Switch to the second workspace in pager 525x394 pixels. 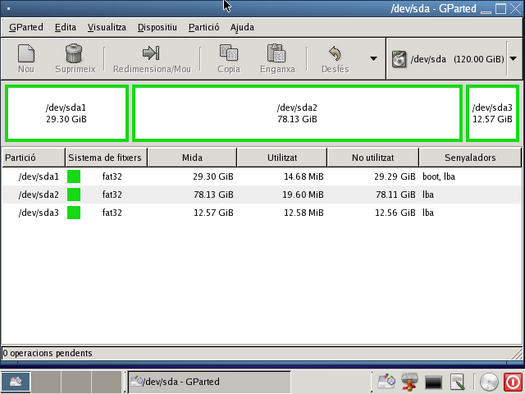coord(46,381)
